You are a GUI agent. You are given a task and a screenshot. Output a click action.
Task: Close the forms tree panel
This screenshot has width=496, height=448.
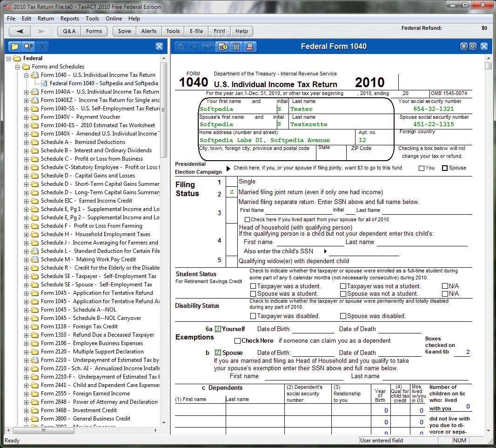pyautogui.click(x=160, y=47)
